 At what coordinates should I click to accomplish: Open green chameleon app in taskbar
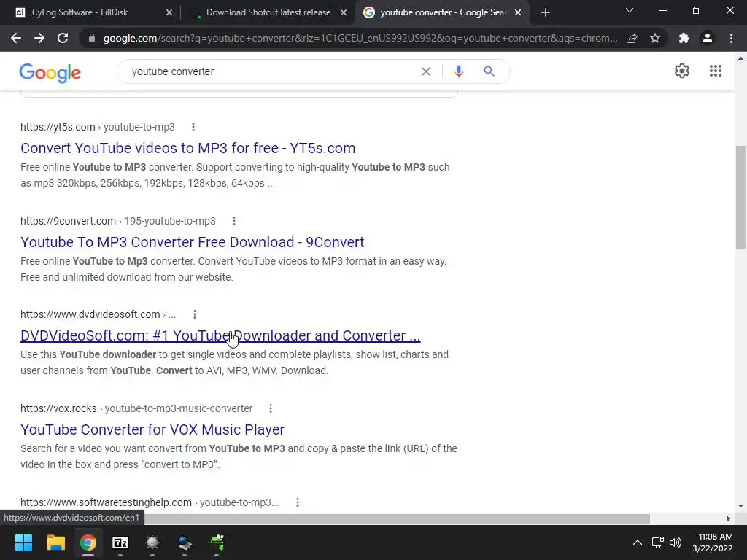(x=217, y=542)
